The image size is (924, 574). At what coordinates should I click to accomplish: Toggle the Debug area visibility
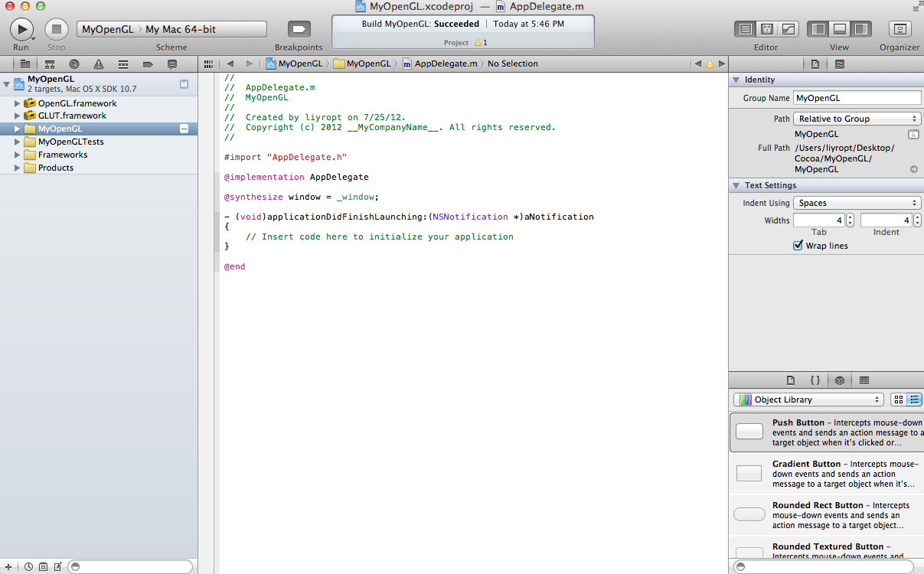(840, 29)
